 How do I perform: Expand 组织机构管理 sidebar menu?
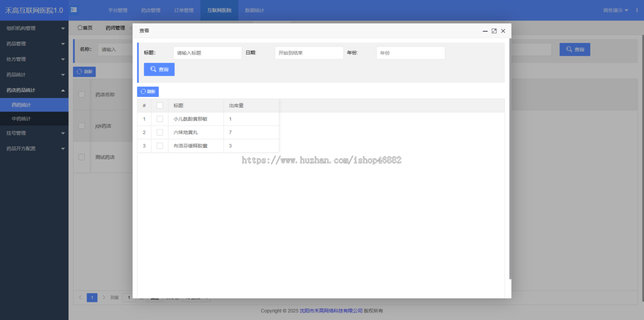point(34,28)
